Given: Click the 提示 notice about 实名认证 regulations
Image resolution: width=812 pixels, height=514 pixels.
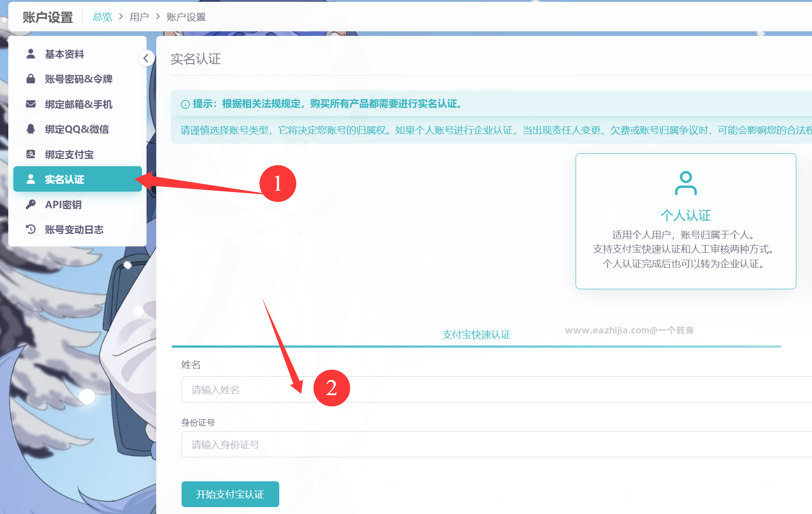Looking at the screenshot, I should click(x=328, y=104).
